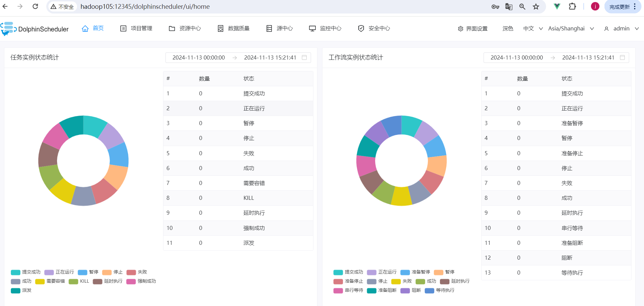
Task: Toggle 提交成功 legend in task instance chart
Action: point(26,272)
